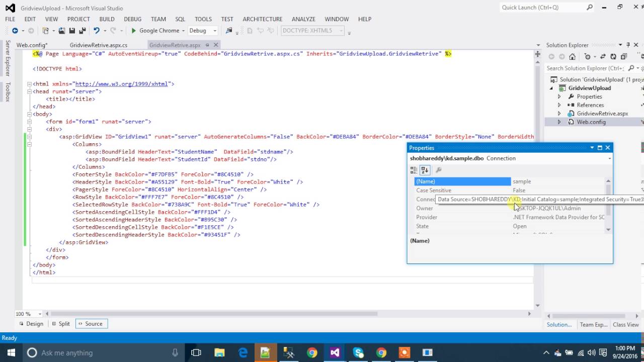The height and width of the screenshot is (362, 644).
Task: Open the Class View bottom tab
Action: (x=626, y=325)
